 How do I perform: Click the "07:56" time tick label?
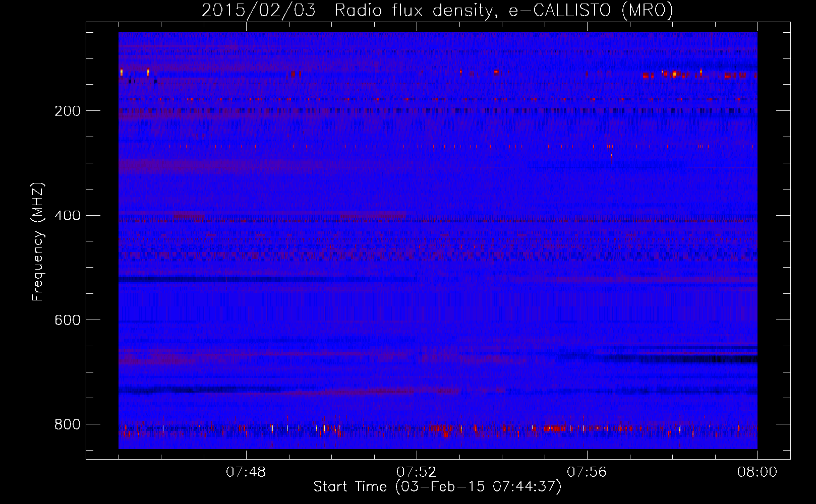pos(587,472)
